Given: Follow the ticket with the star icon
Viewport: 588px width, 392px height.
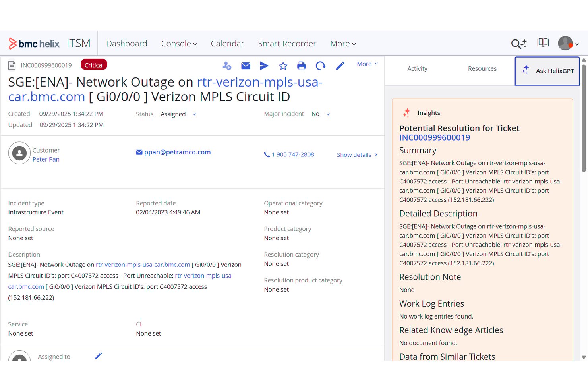Looking at the screenshot, I should coord(283,66).
